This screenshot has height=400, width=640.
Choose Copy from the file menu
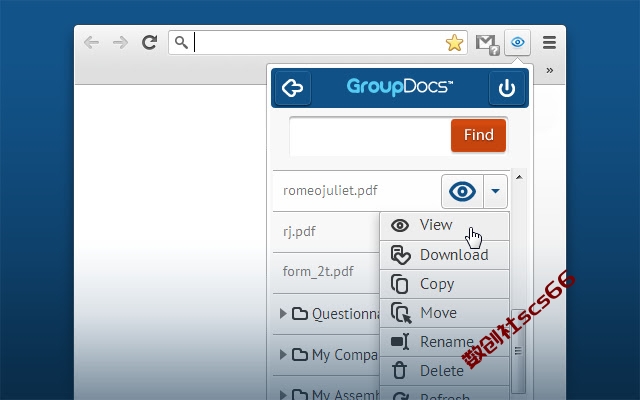pyautogui.click(x=444, y=284)
